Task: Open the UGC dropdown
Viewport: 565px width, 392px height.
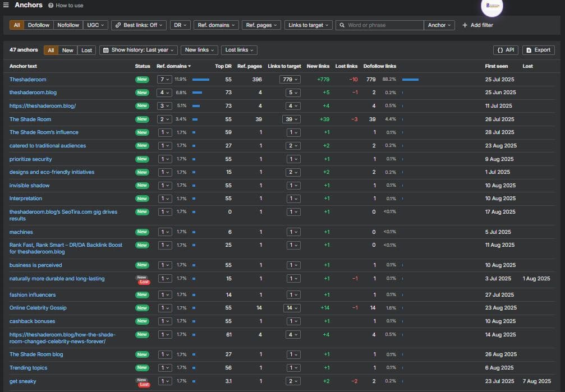Action: 95,25
